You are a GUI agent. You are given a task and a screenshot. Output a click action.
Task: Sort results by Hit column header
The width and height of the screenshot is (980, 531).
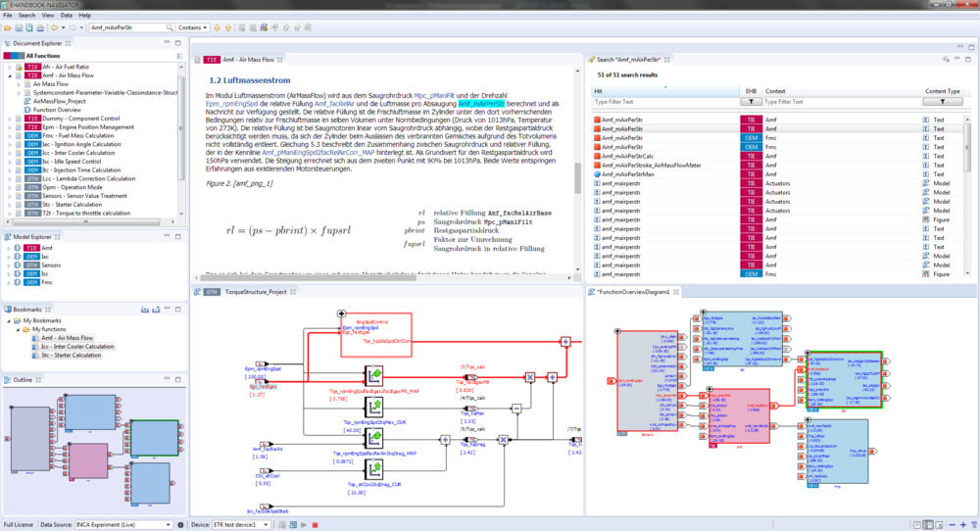(x=665, y=91)
